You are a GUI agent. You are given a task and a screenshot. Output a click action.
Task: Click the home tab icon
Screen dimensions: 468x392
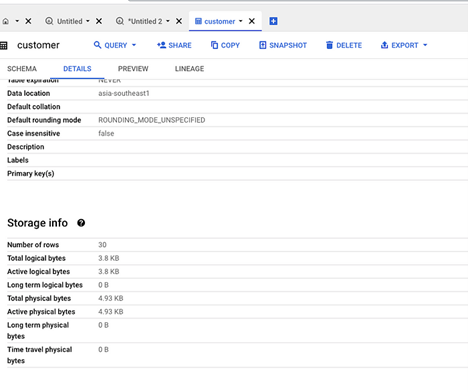point(6,21)
